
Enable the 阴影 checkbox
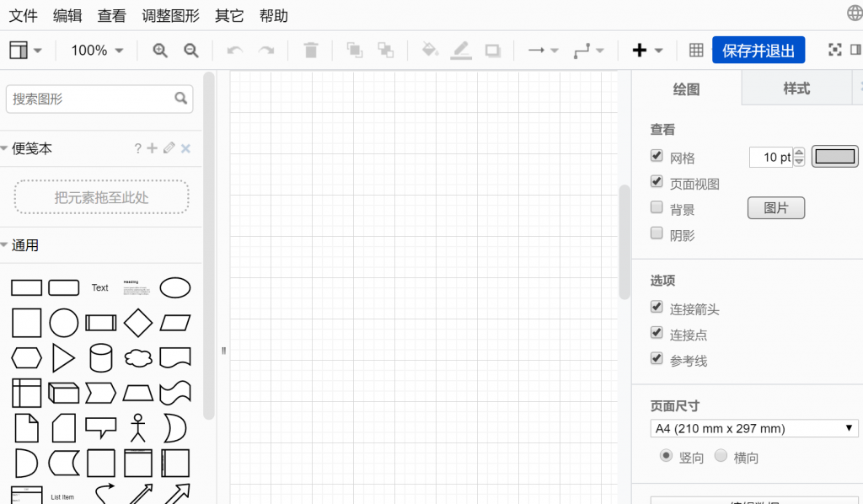tap(657, 233)
